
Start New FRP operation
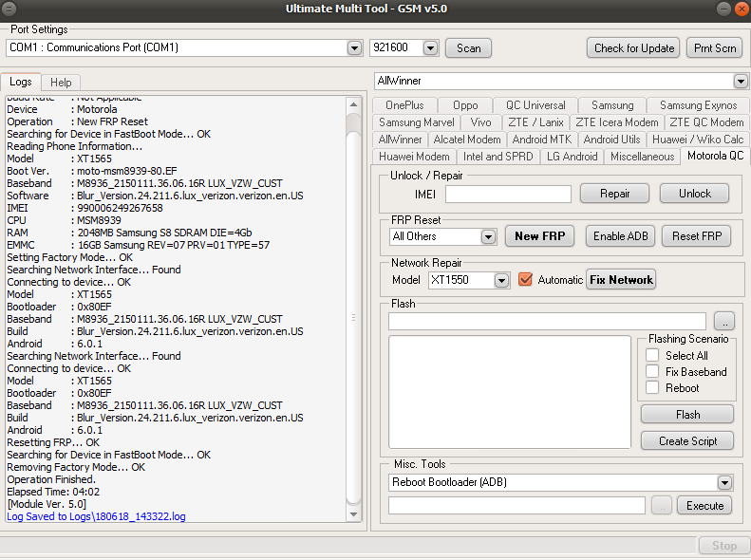tap(540, 236)
